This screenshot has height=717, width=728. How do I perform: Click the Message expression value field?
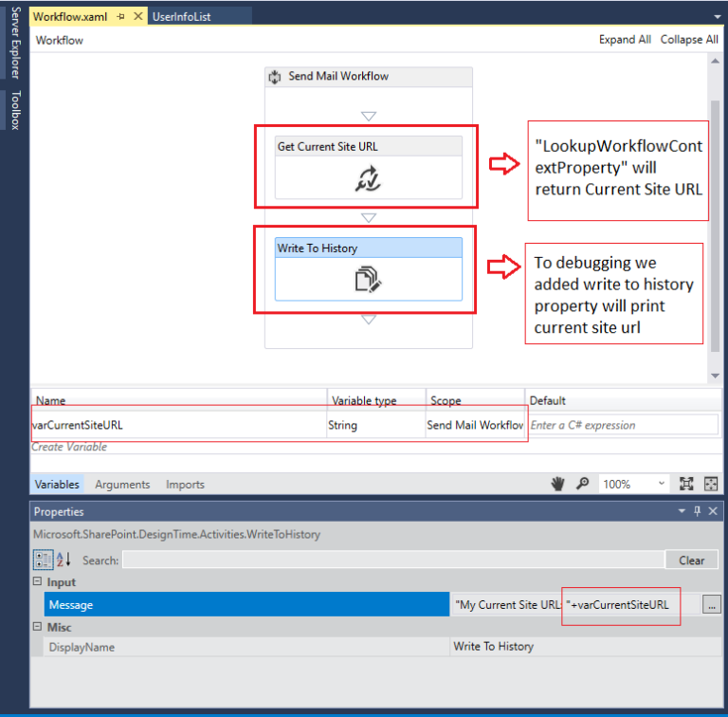[575, 605]
